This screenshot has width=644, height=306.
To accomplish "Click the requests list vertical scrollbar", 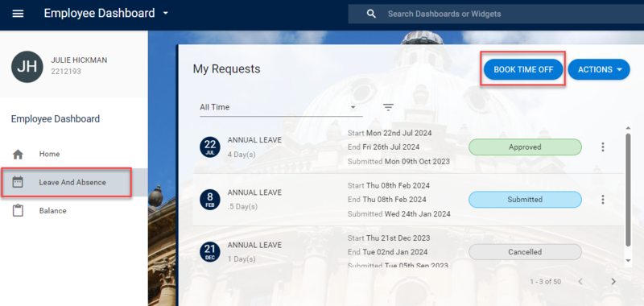I will pos(628,190).
